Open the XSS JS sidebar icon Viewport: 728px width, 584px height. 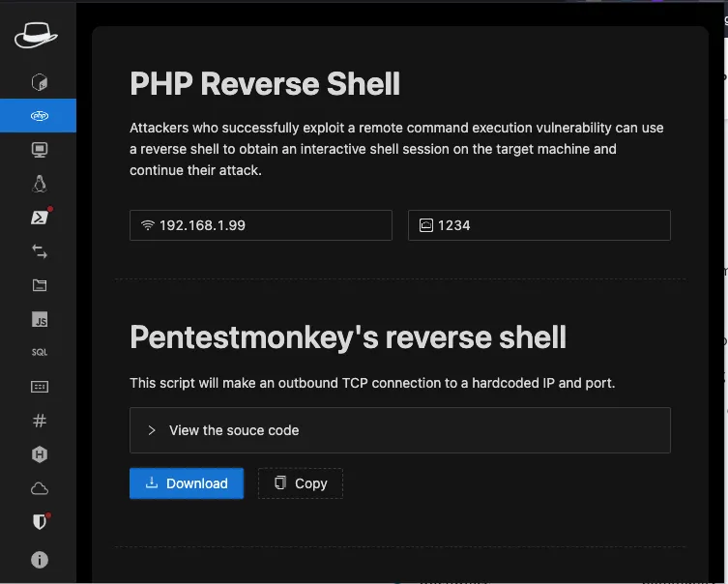39,319
